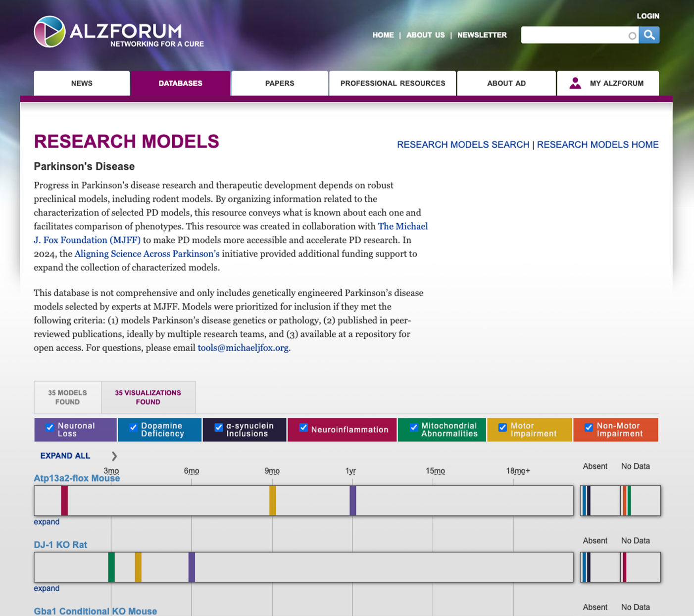
Task: Click the green marker on DJ-1 KO Rat timeline
Action: click(x=111, y=567)
